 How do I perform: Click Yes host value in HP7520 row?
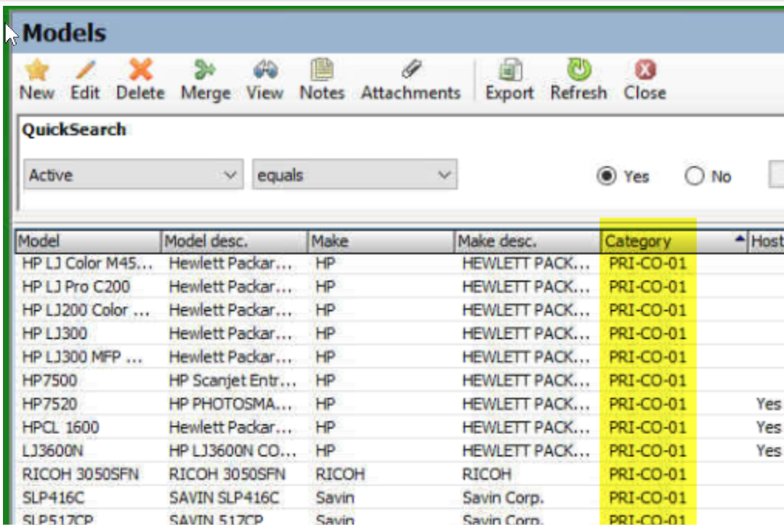click(x=769, y=404)
